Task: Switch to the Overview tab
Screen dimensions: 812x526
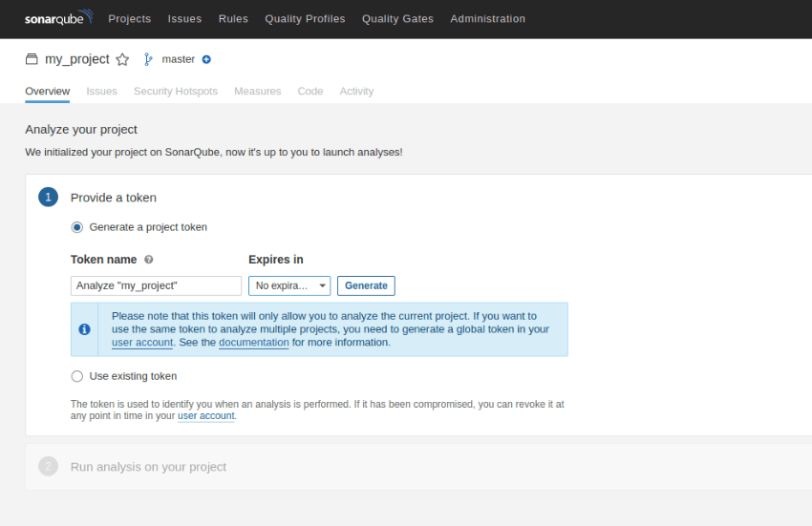Action: [47, 91]
